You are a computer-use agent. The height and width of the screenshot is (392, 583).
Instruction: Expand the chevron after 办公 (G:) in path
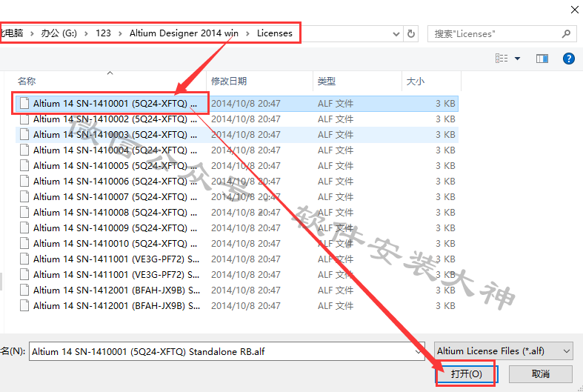tap(86, 33)
